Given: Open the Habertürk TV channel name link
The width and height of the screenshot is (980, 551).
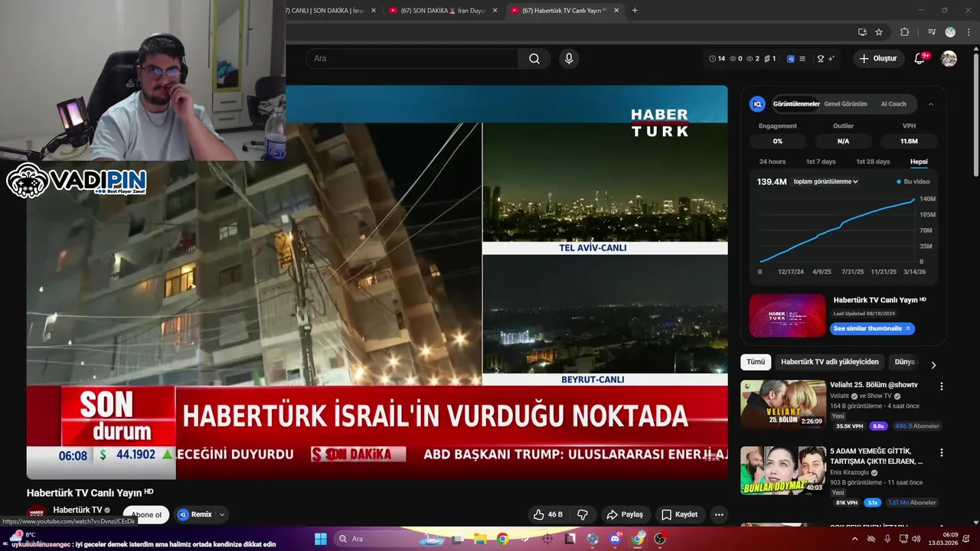Looking at the screenshot, I should point(77,510).
